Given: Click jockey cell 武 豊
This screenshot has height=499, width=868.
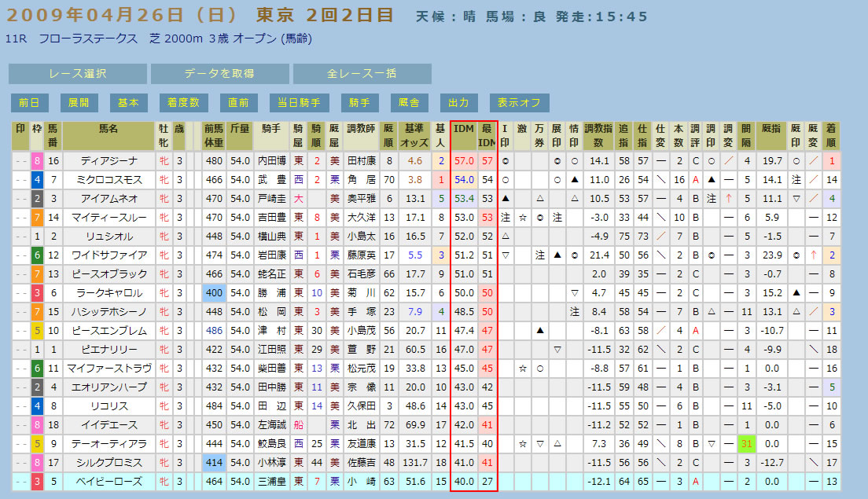Looking at the screenshot, I should point(271,180).
